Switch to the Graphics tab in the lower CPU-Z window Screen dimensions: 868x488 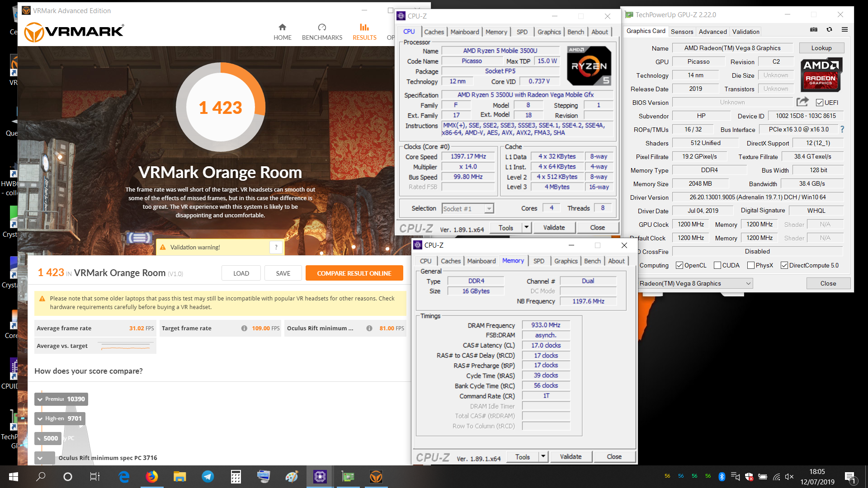click(566, 261)
